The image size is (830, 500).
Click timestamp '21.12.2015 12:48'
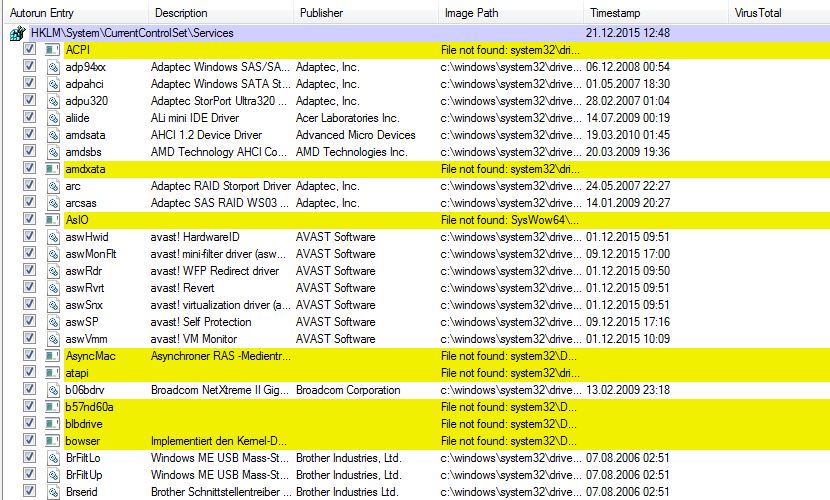click(x=628, y=33)
